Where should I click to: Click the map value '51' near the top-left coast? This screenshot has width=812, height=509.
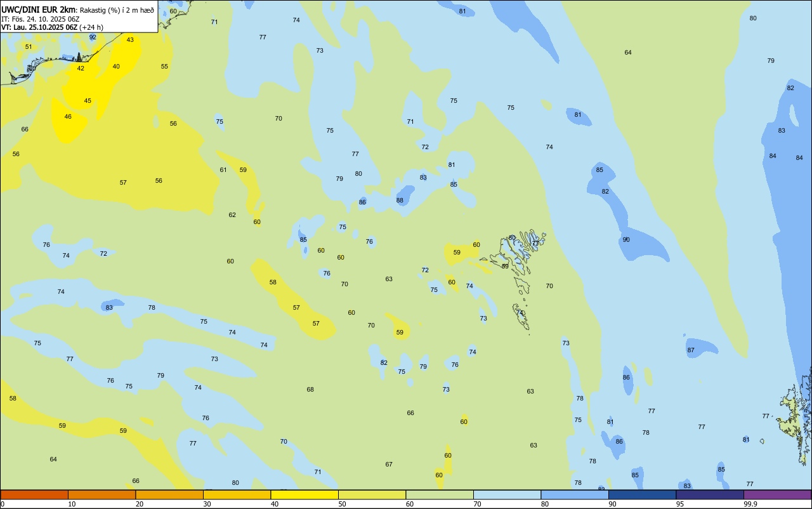(29, 47)
